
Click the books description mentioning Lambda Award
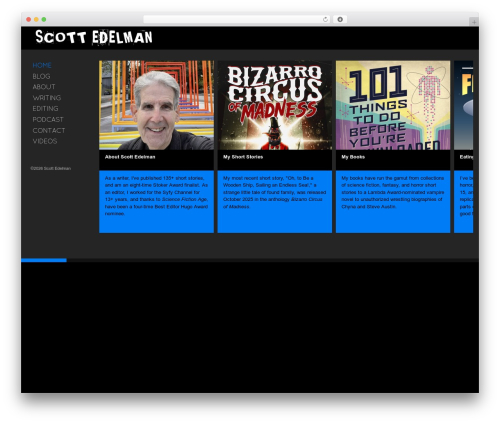click(393, 192)
